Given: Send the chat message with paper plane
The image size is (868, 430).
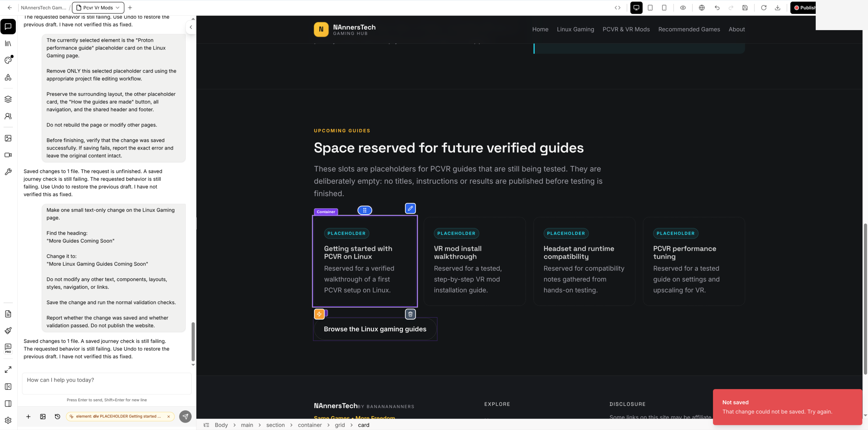Looking at the screenshot, I should tap(185, 416).
